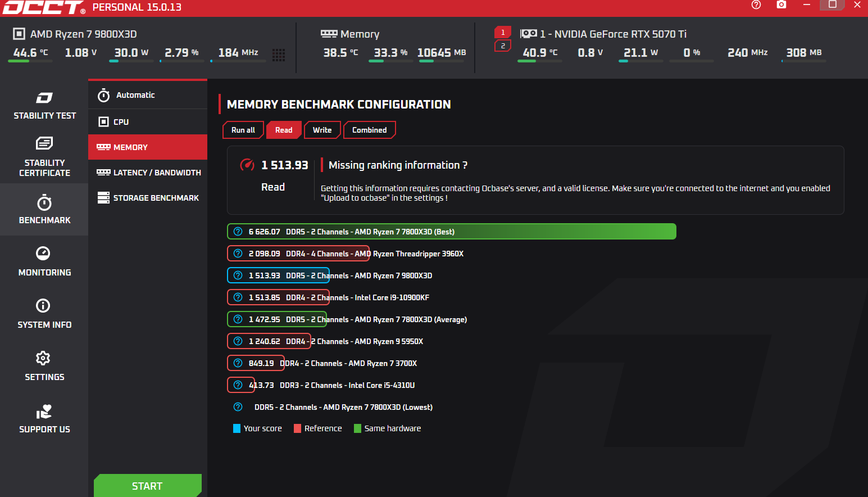Viewport: 868px width, 497px height.
Task: Click help icon on the Ryzen 9 5950X row
Action: pos(238,341)
